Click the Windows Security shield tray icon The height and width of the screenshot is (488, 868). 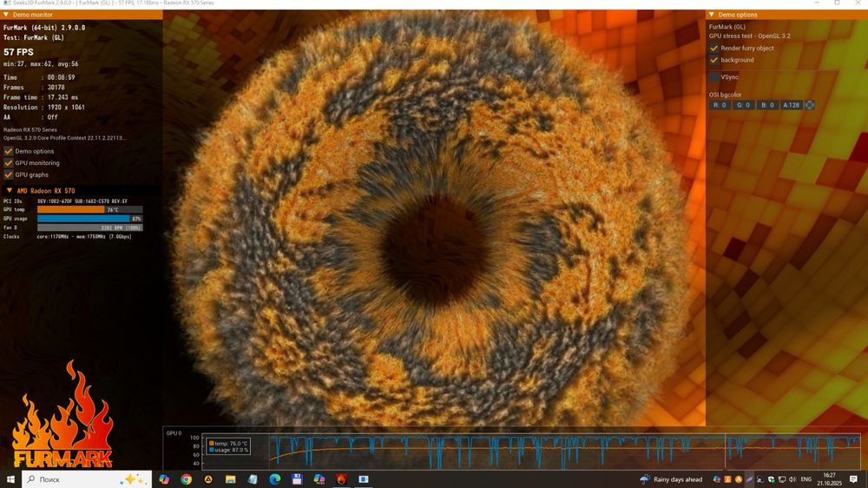coord(771,479)
